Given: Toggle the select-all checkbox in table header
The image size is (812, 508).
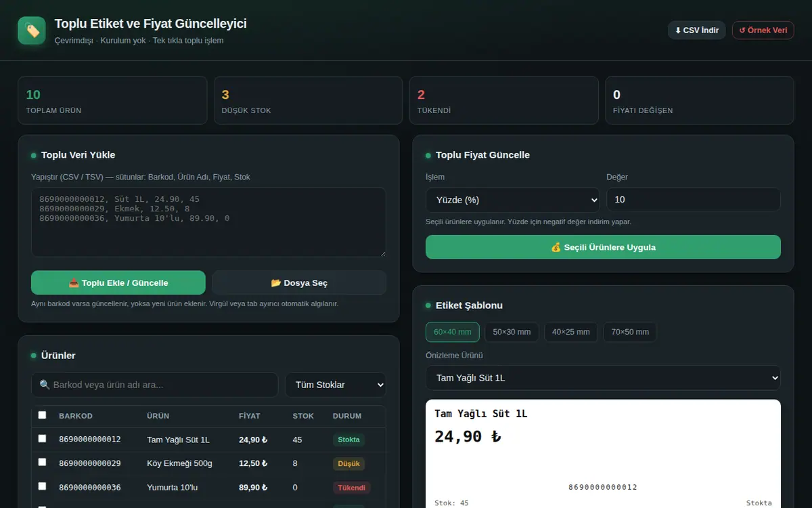Looking at the screenshot, I should tap(42, 415).
